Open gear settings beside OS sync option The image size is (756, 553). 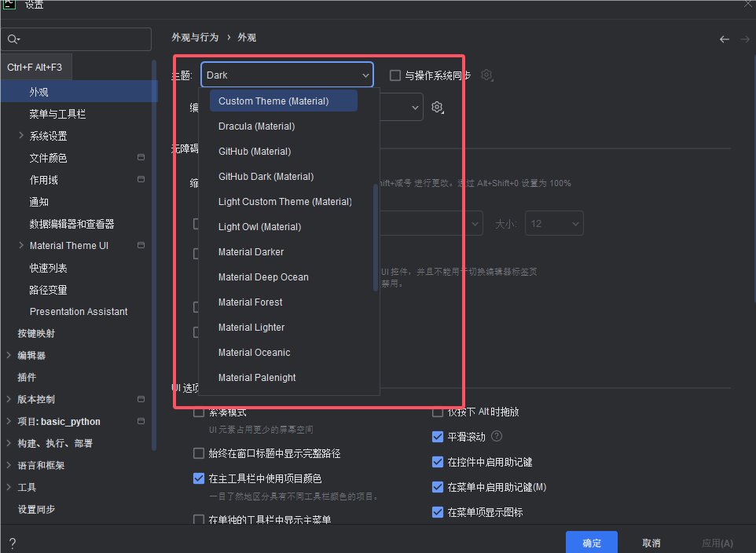coord(487,75)
